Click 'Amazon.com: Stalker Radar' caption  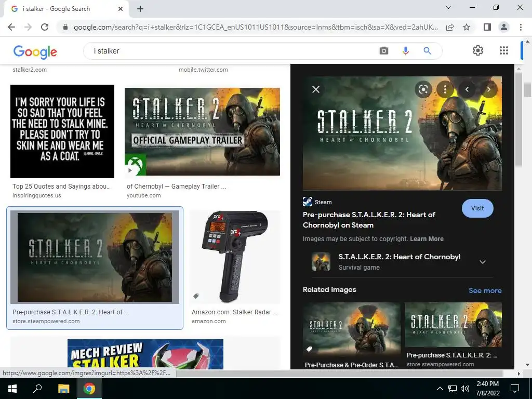(234, 312)
